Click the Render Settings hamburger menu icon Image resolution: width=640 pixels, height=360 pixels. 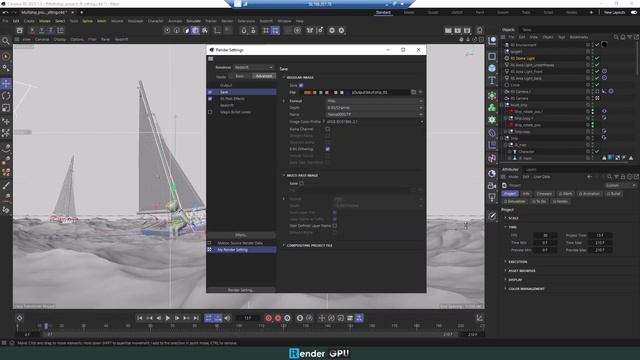[x=211, y=59]
